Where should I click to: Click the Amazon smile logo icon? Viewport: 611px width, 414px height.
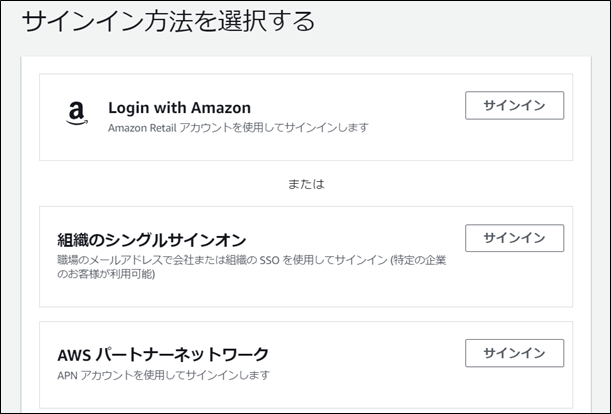77,115
